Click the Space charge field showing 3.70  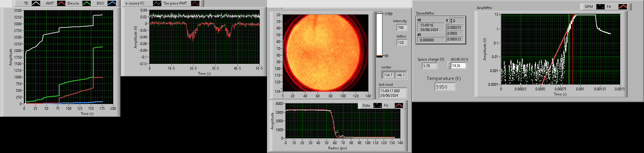pyautogui.click(x=430, y=66)
